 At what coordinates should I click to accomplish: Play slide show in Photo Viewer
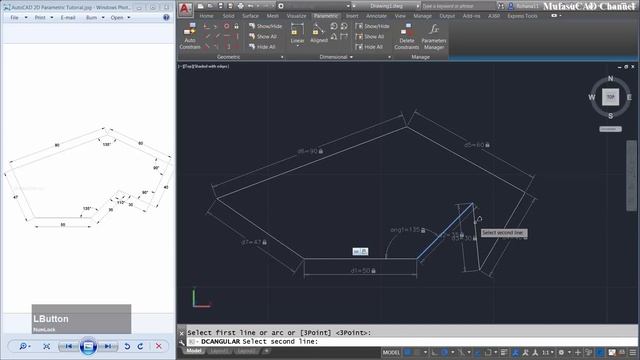(88, 347)
